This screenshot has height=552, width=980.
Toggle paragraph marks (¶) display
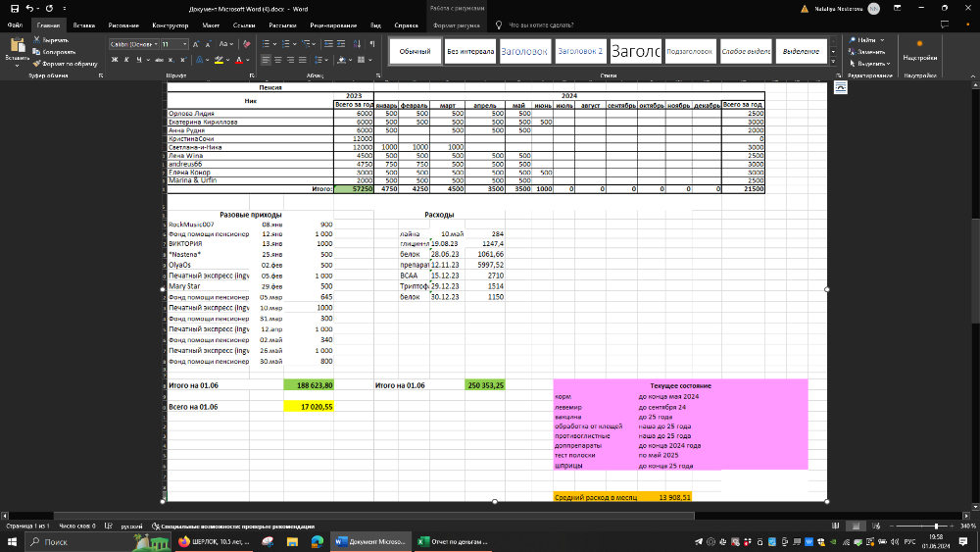tap(370, 44)
